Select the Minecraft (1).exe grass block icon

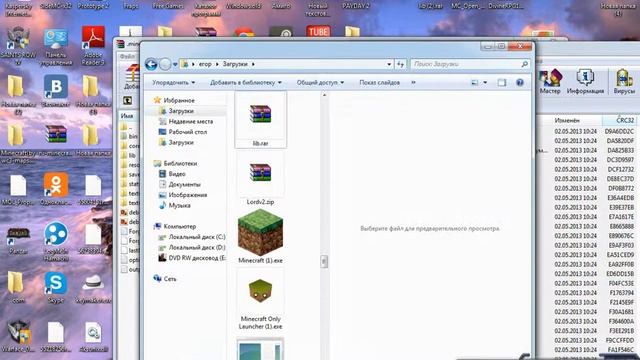(260, 233)
